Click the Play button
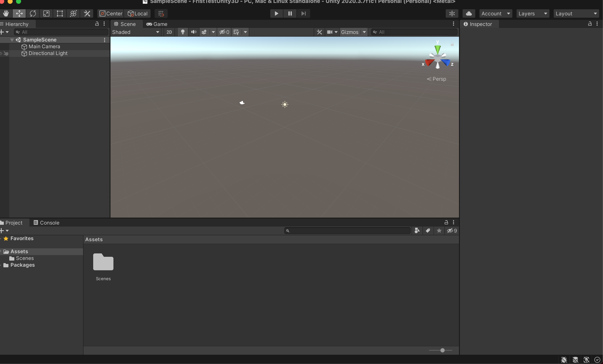 (276, 13)
